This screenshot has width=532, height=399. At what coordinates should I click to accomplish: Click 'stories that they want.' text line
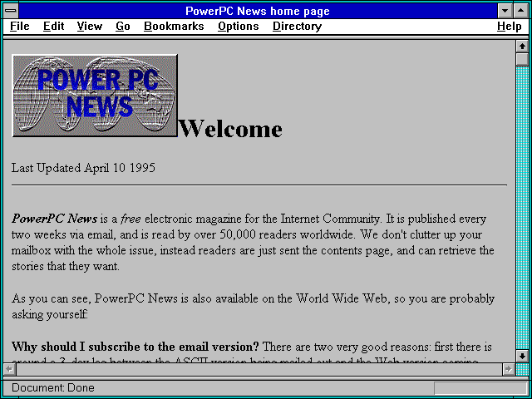[x=66, y=266]
